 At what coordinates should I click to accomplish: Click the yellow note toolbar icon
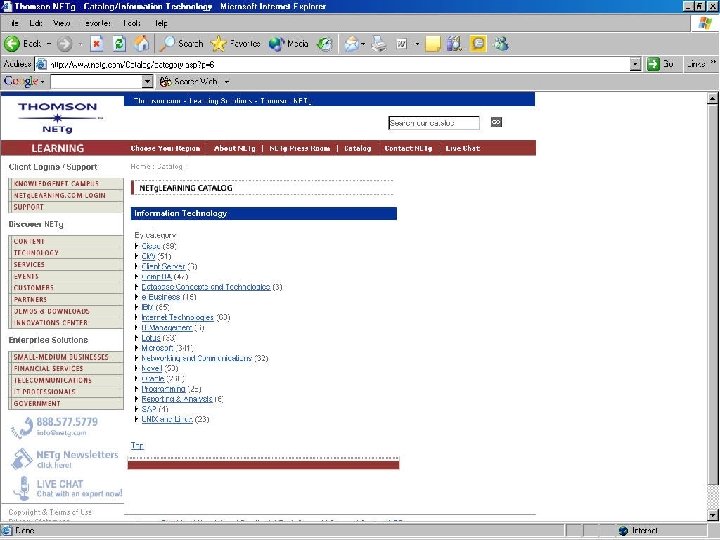click(433, 44)
